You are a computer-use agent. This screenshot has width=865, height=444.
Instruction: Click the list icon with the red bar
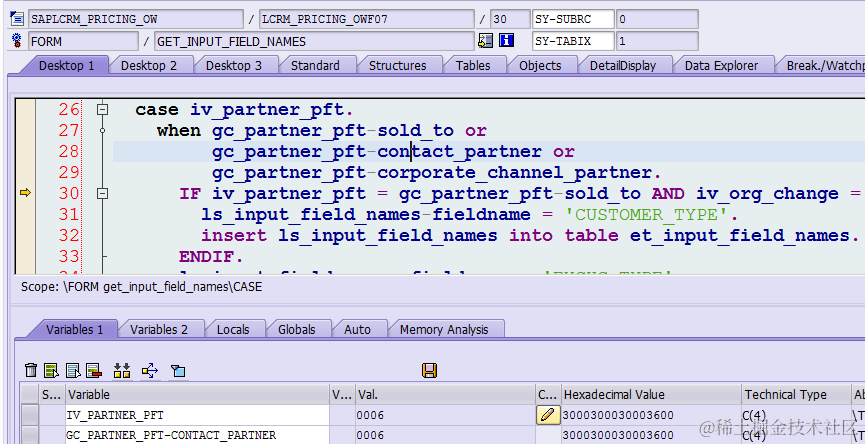[94, 371]
